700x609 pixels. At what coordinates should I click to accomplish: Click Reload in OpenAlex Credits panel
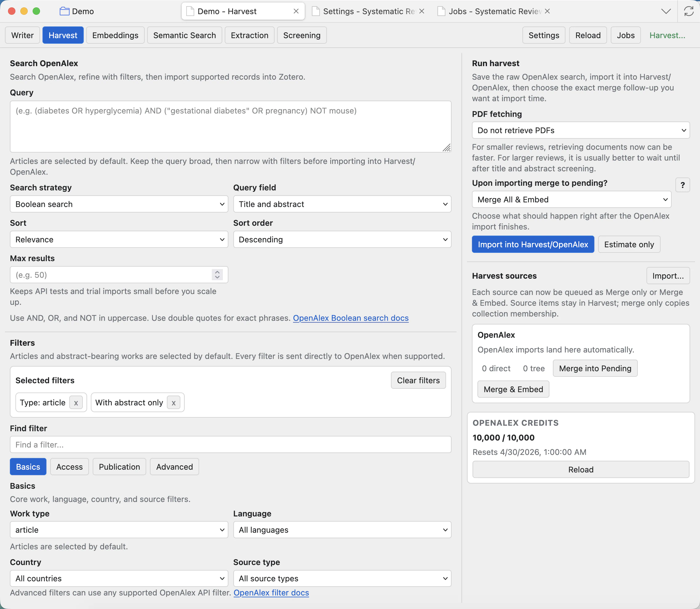pyautogui.click(x=581, y=470)
